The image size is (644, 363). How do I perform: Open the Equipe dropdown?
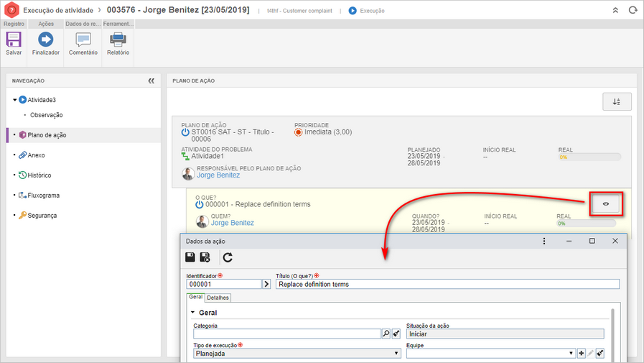coord(491,354)
